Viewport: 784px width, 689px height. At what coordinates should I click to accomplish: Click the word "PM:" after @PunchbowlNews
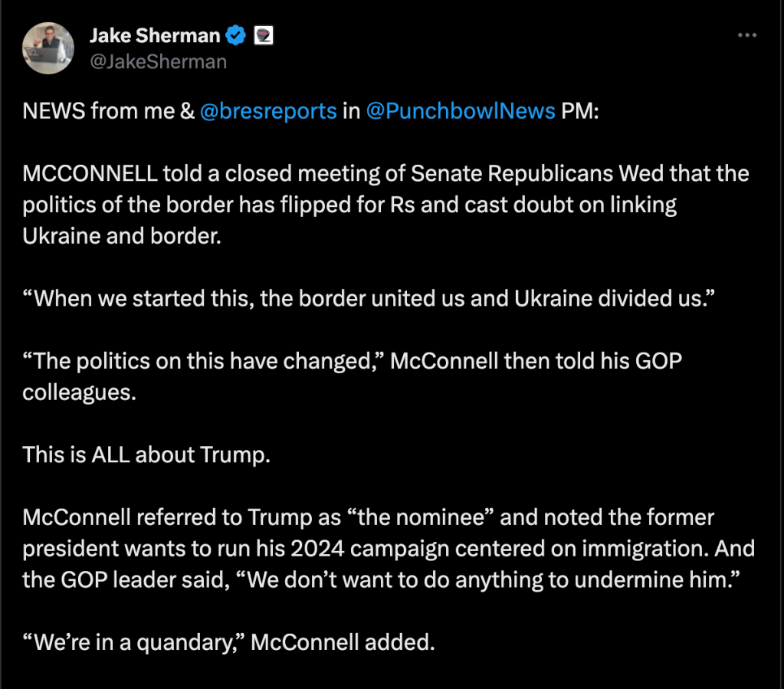(579, 111)
